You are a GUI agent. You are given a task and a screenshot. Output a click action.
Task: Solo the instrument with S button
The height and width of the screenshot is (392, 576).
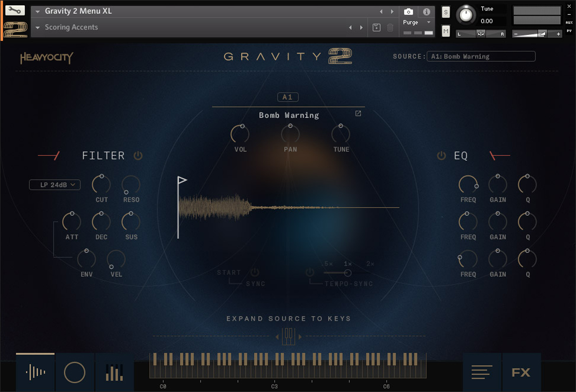click(446, 12)
